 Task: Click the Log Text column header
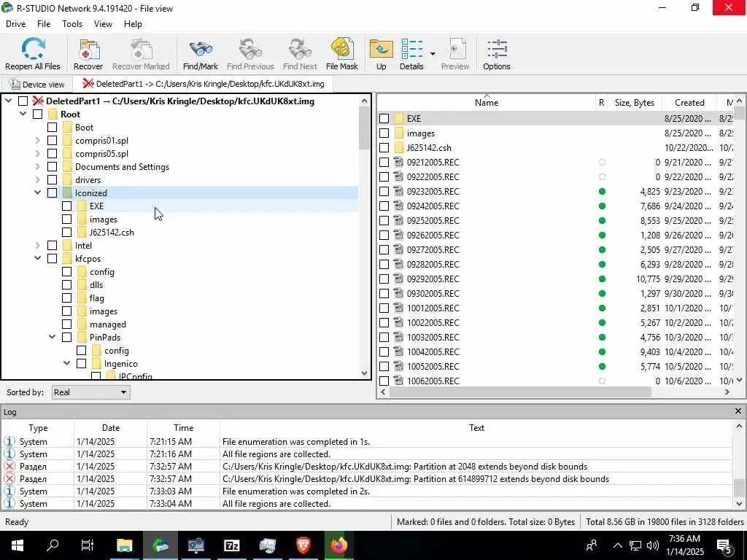click(x=476, y=427)
